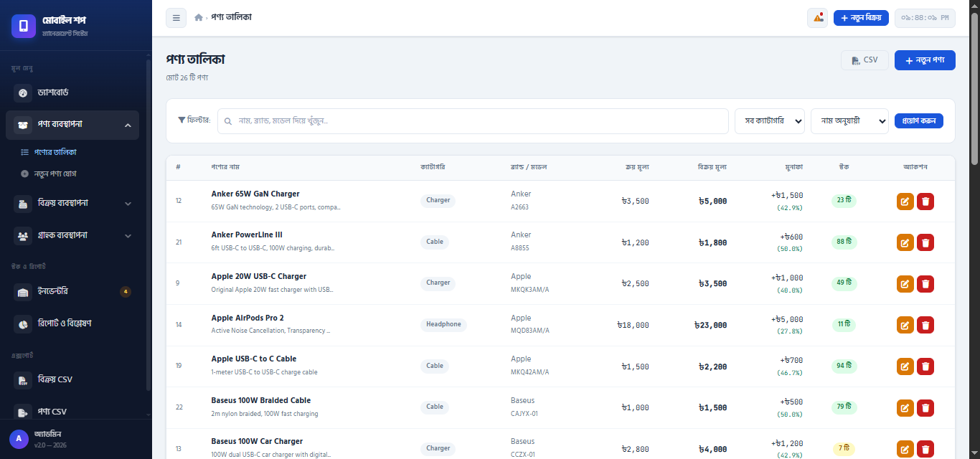Click the 7 টি low stock badge
The image size is (980, 459).
844,449
